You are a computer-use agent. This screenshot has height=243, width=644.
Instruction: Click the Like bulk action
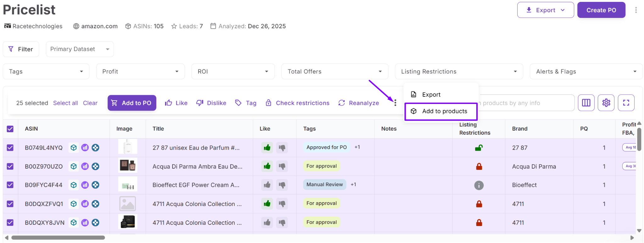click(176, 103)
